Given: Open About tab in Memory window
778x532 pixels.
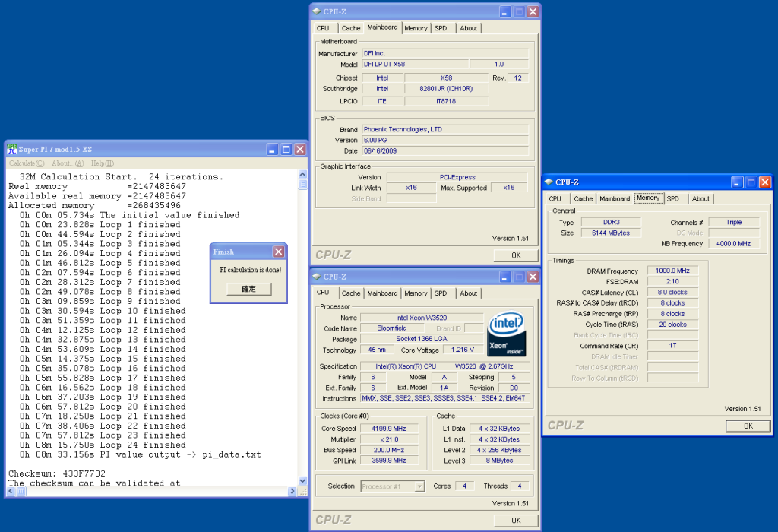Looking at the screenshot, I should tap(701, 198).
